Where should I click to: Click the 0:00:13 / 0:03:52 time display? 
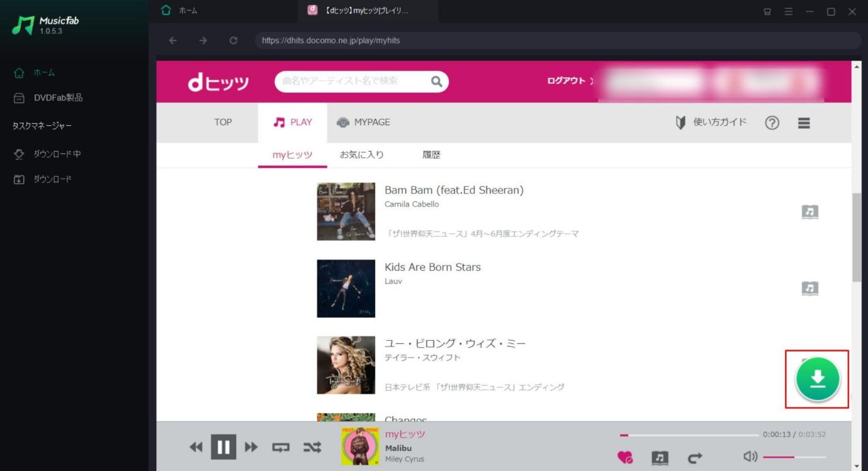point(794,435)
